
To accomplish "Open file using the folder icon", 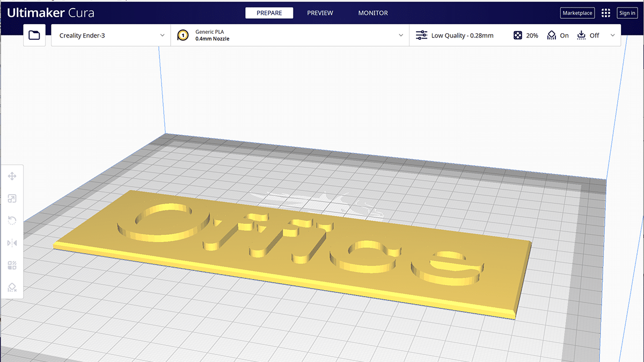I will pos(34,35).
